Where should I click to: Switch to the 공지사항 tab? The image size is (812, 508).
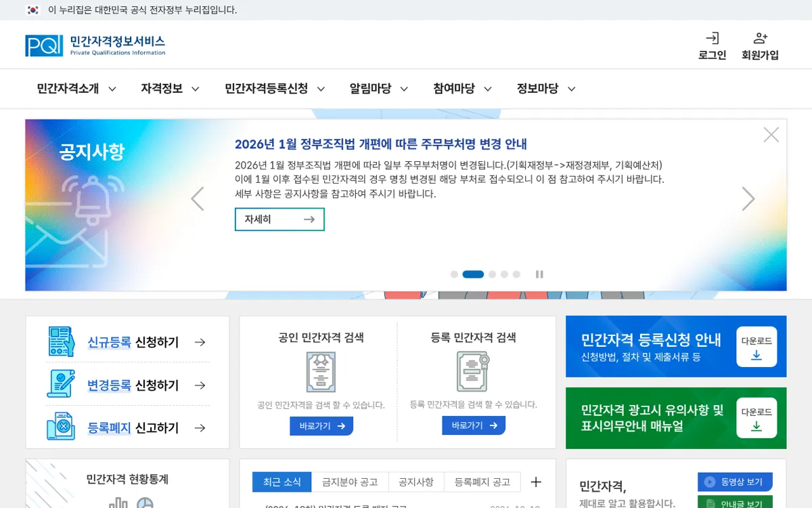pos(416,482)
